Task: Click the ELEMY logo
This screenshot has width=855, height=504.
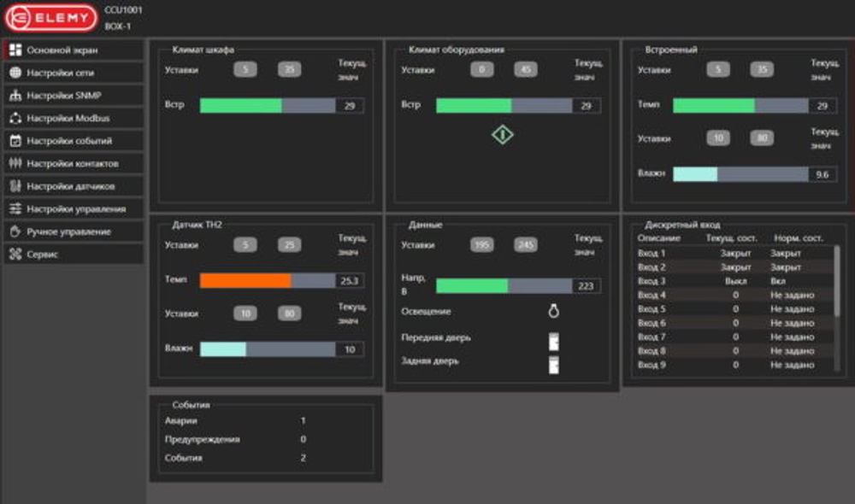Action: [x=51, y=18]
